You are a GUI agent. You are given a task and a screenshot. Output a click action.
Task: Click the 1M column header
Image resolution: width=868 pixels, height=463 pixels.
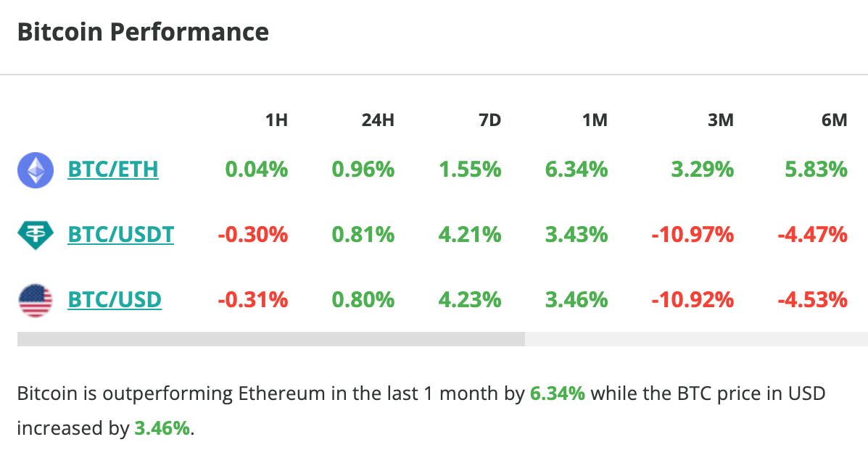click(x=595, y=120)
